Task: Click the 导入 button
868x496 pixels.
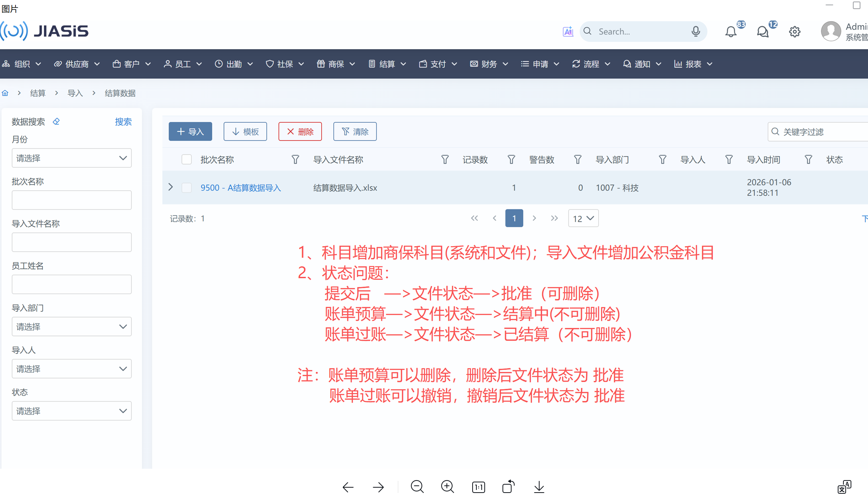Action: [x=190, y=131]
